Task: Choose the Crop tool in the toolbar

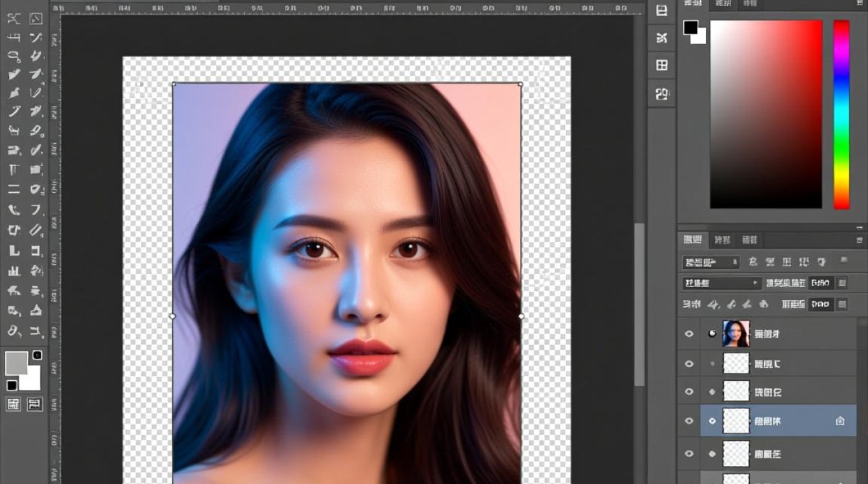Action: 13,37
